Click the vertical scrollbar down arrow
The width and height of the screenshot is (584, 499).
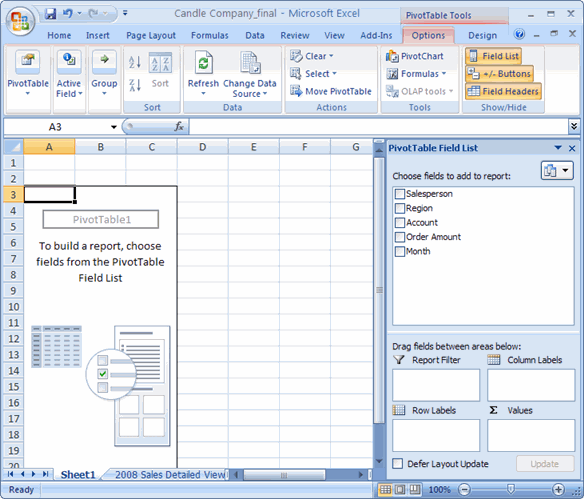point(379,462)
